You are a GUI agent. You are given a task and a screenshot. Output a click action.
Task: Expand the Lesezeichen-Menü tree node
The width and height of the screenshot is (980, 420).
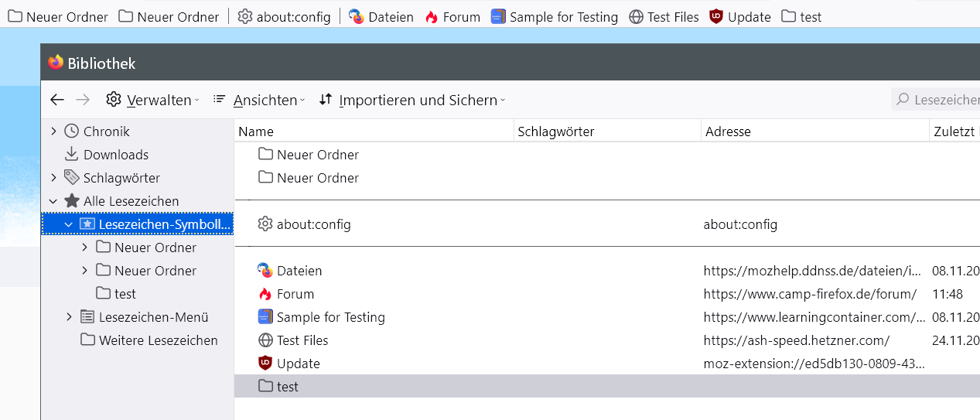coord(69,317)
